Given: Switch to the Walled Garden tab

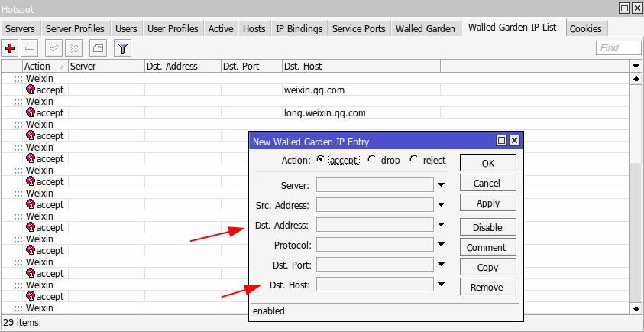Looking at the screenshot, I should click(x=425, y=28).
